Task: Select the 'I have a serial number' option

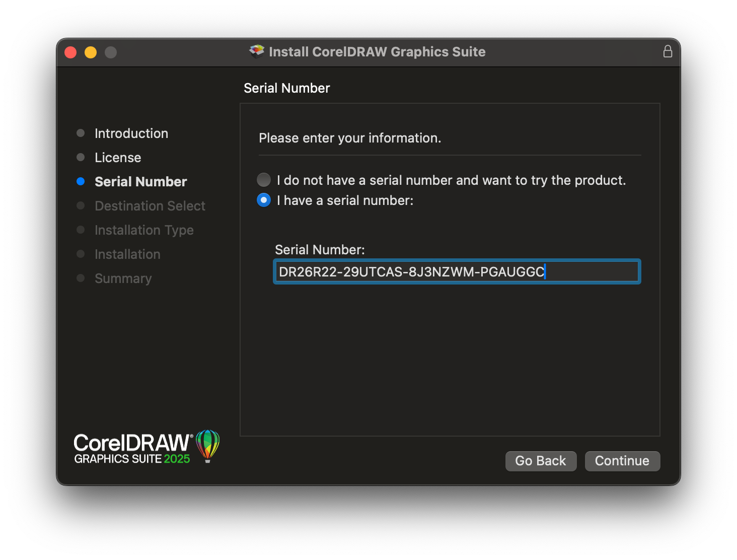Action: 263,200
